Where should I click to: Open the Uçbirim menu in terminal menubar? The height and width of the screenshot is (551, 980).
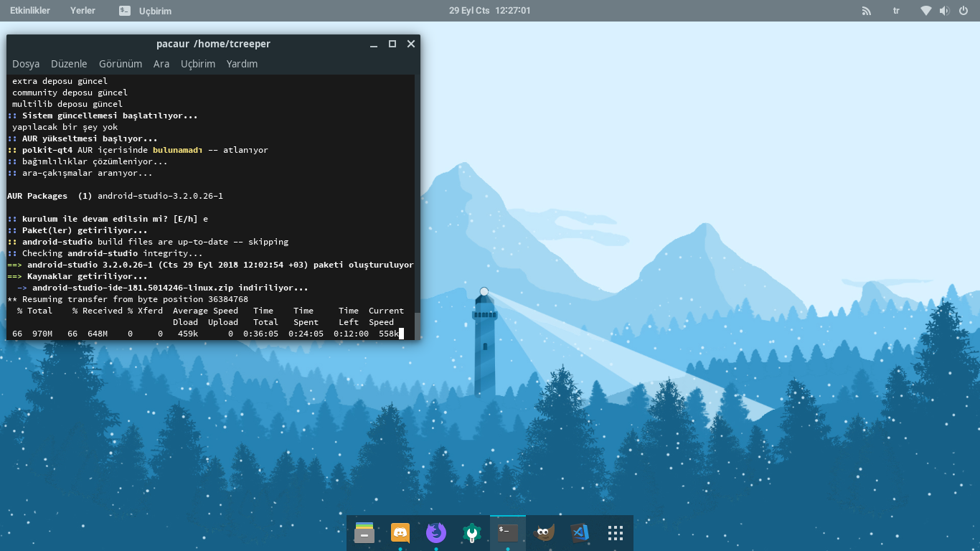tap(198, 64)
